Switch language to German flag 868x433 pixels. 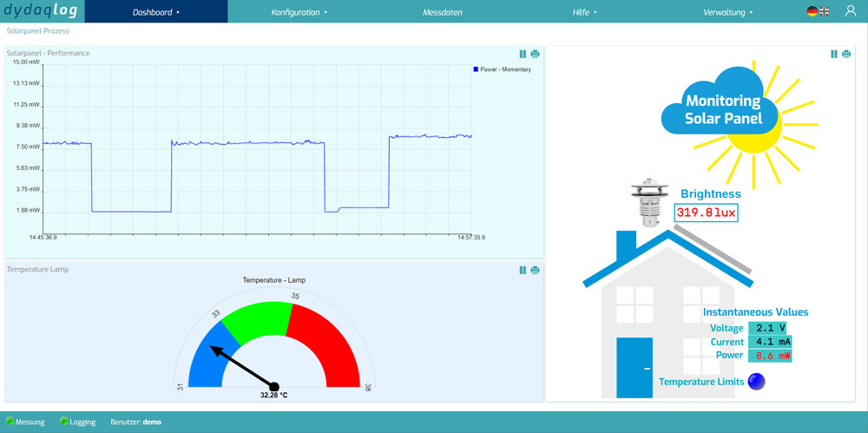click(812, 11)
